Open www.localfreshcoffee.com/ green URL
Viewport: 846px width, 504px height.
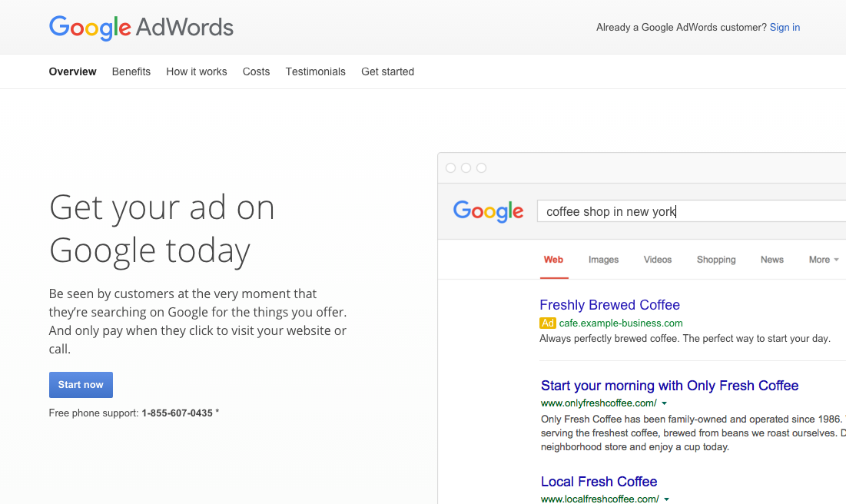[600, 499]
